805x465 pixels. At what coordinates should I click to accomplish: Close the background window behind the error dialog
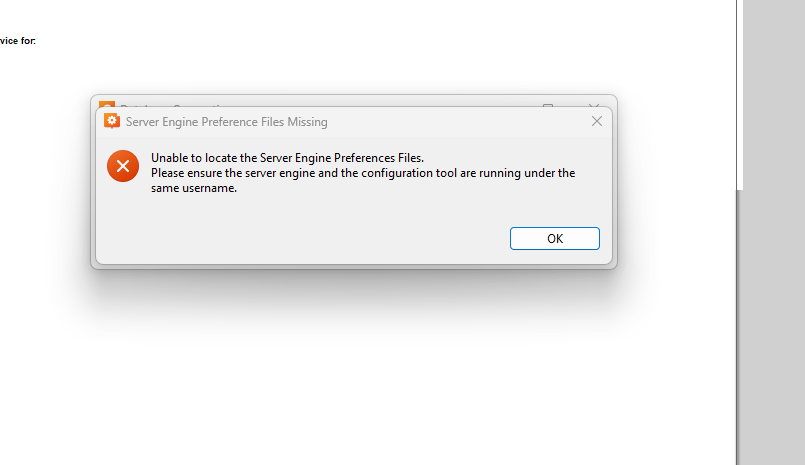point(594,103)
